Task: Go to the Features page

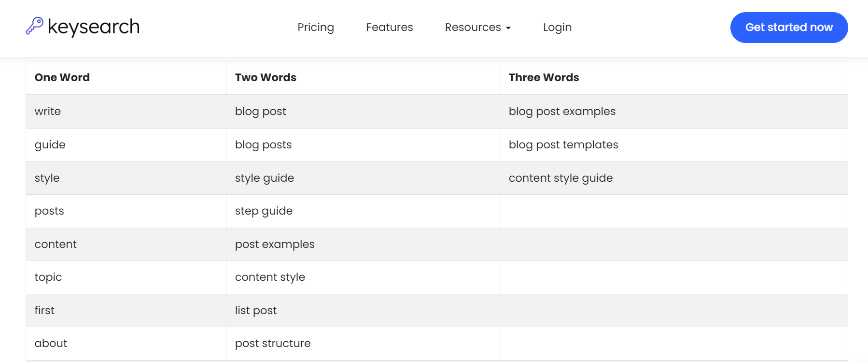Action: pyautogui.click(x=390, y=28)
